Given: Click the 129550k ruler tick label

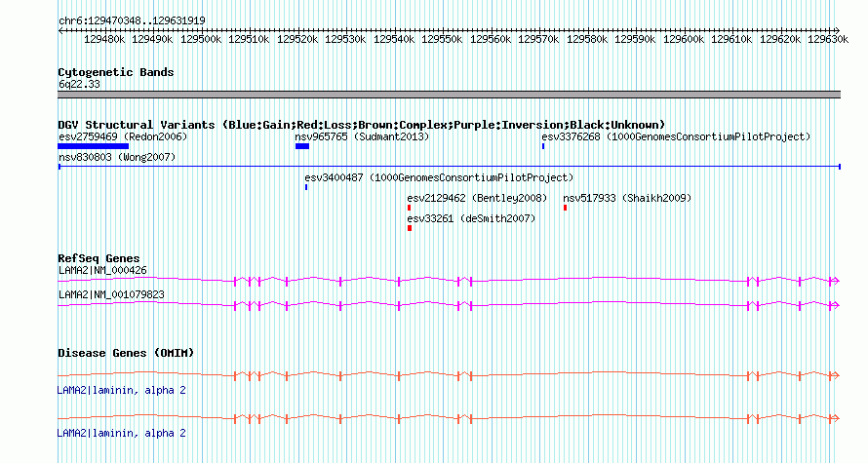Looking at the screenshot, I should 443,39.
